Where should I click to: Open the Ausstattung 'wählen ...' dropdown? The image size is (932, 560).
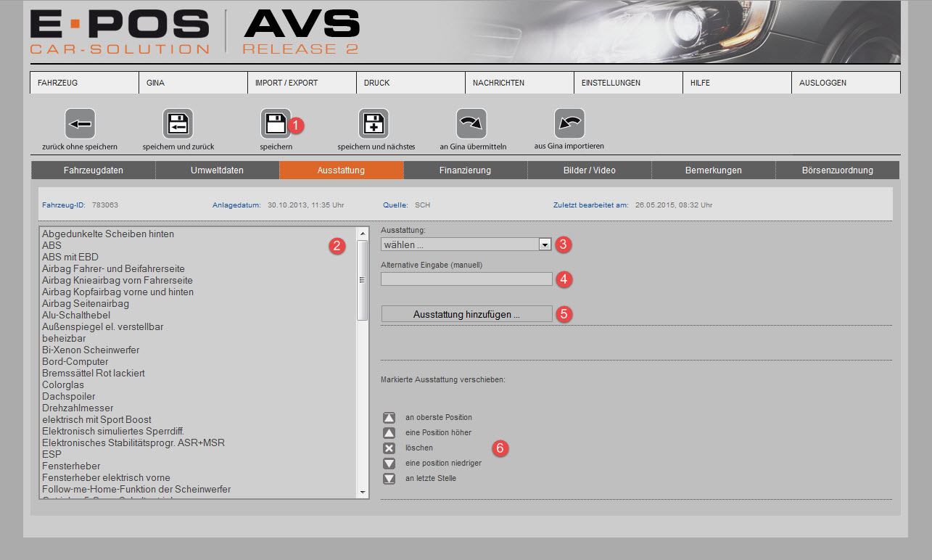pos(466,244)
